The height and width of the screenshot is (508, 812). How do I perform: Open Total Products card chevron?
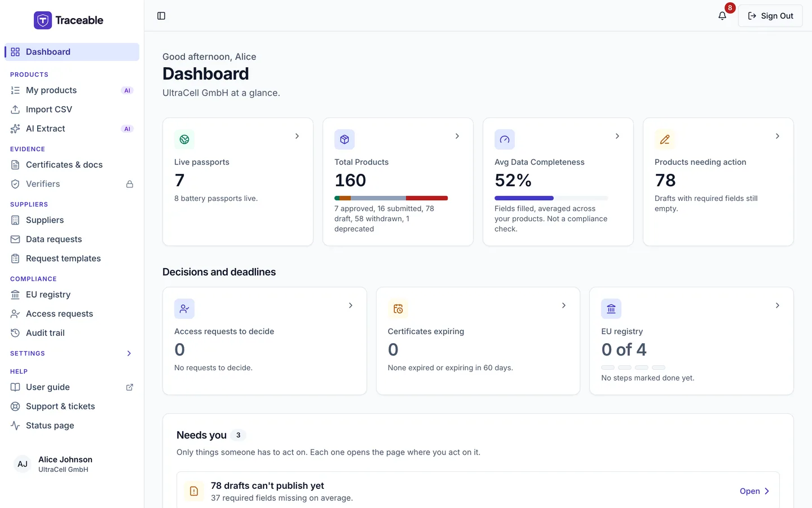coord(457,136)
